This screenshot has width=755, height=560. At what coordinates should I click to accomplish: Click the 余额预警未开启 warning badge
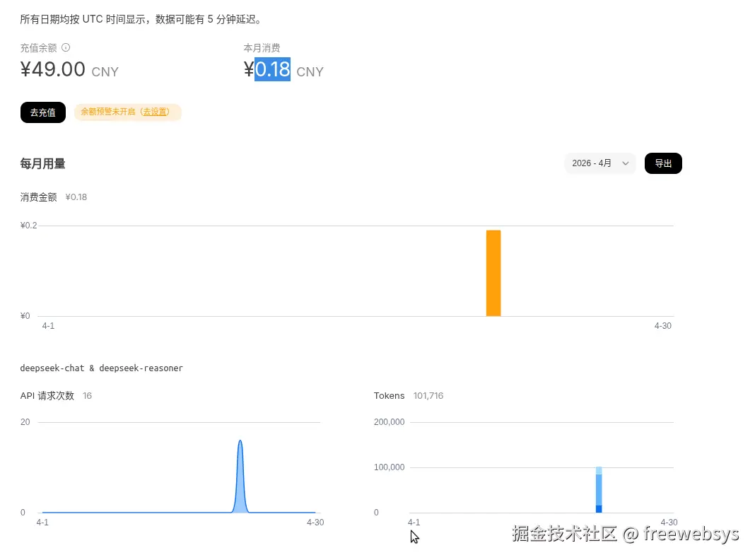(127, 112)
